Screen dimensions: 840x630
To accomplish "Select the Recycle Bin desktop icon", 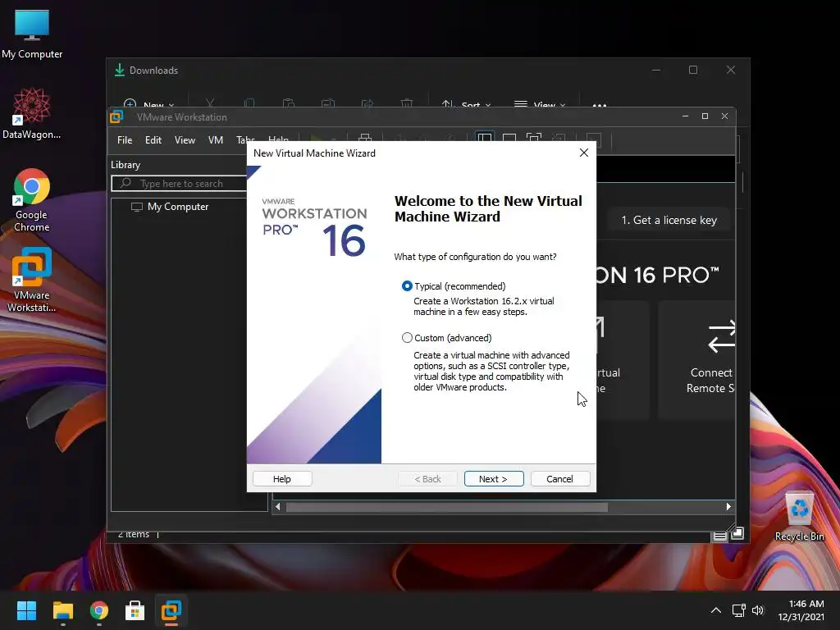I will click(799, 517).
